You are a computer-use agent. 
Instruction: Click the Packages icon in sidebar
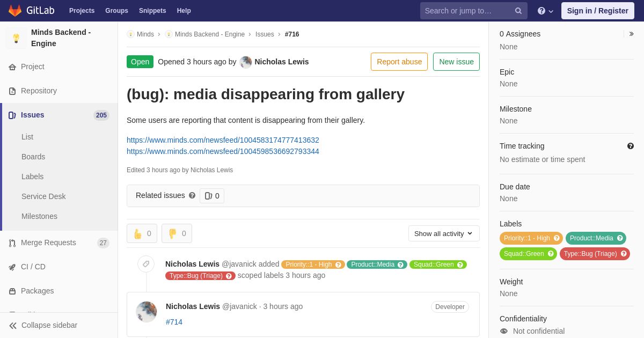(12, 291)
